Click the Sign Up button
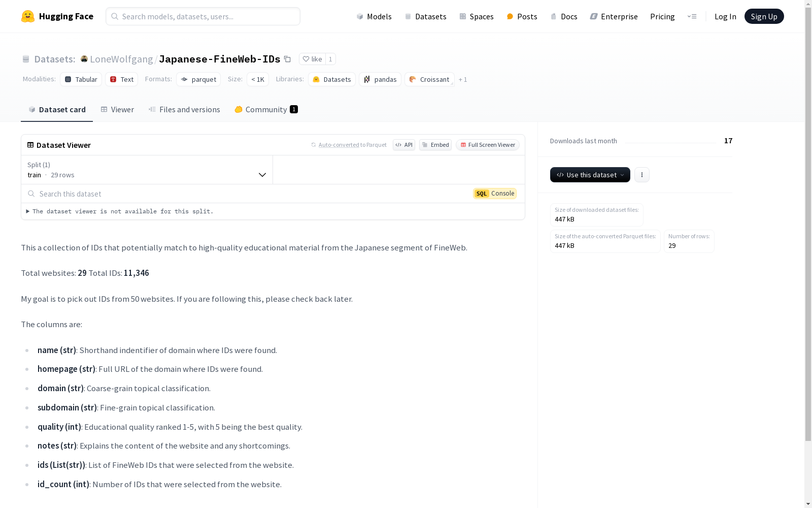The height and width of the screenshot is (508, 812). [x=764, y=16]
